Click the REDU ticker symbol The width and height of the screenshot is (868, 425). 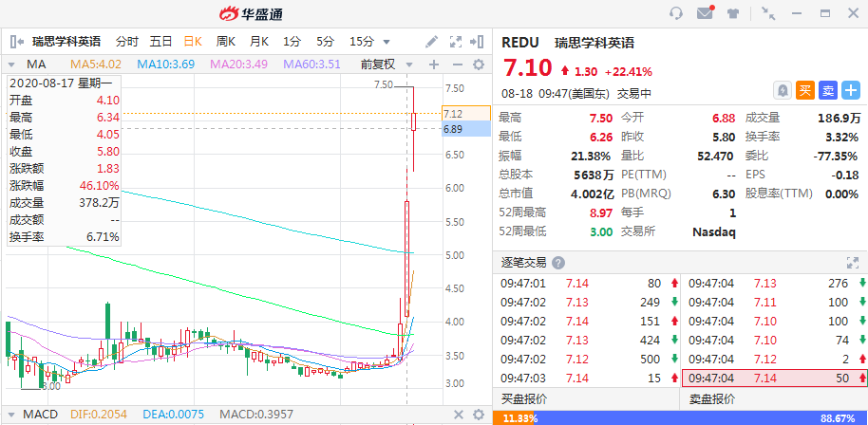tap(520, 43)
